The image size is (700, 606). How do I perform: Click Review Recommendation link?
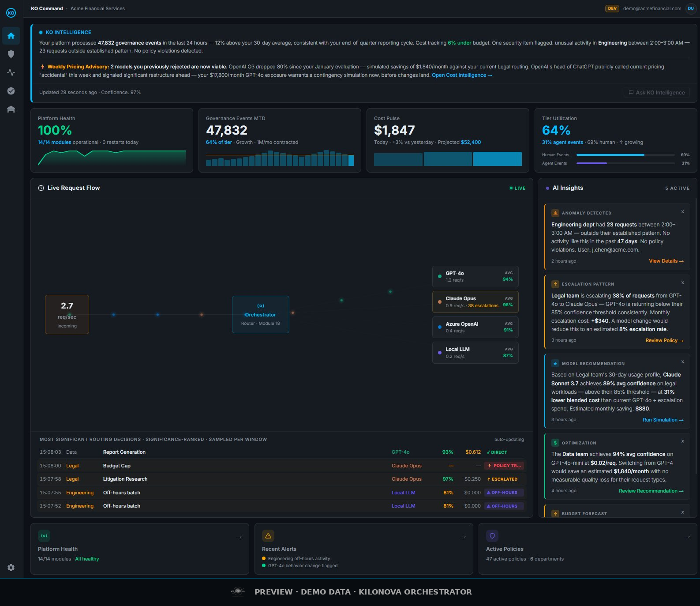(651, 491)
